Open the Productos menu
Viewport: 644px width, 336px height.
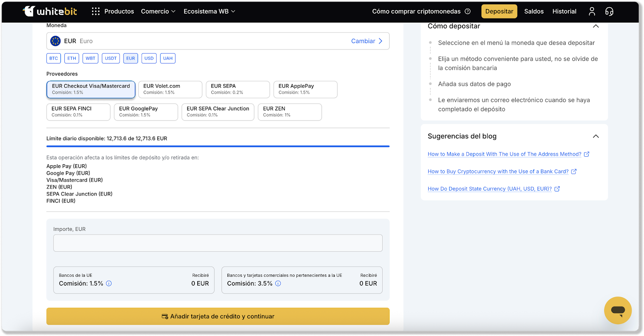tap(119, 11)
